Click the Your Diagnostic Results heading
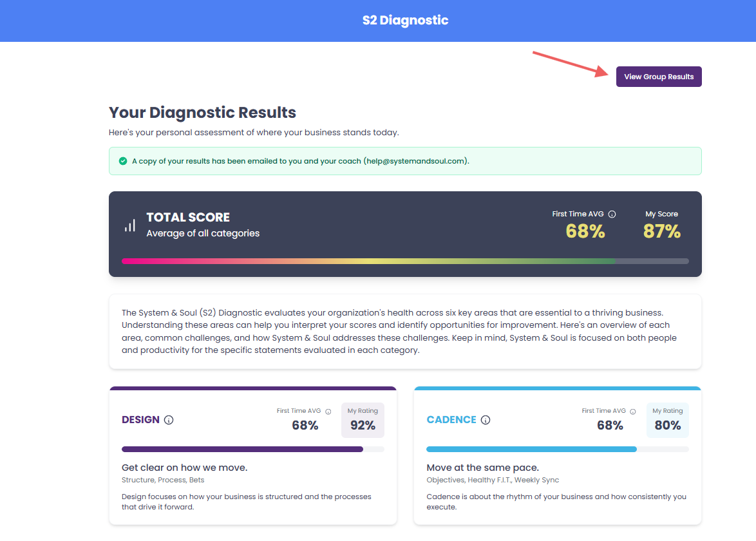 point(202,113)
